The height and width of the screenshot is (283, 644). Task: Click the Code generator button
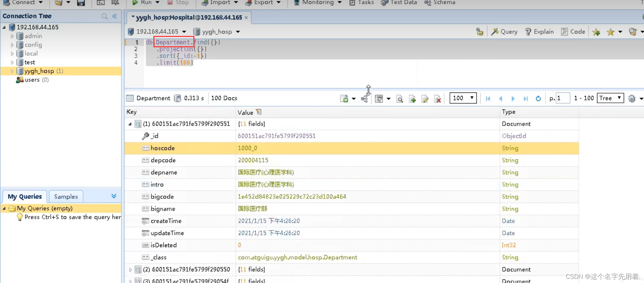(573, 32)
